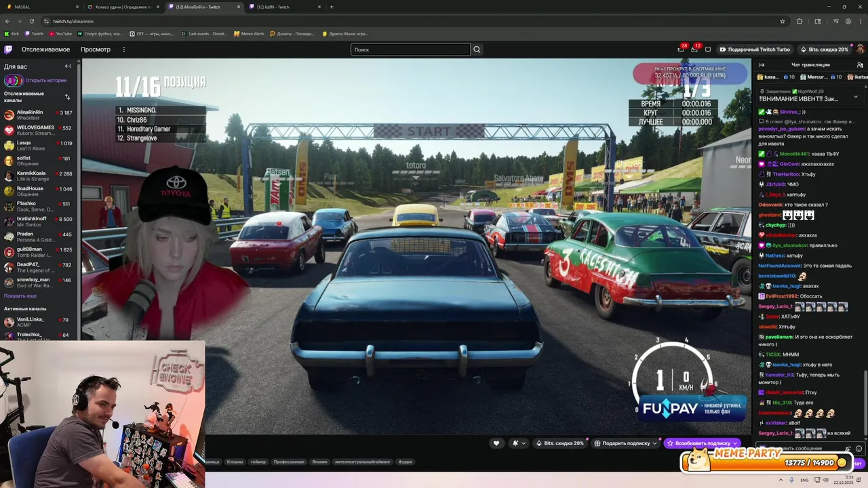Click the chat scrollbar
The height and width of the screenshot is (488, 868).
click(865, 403)
